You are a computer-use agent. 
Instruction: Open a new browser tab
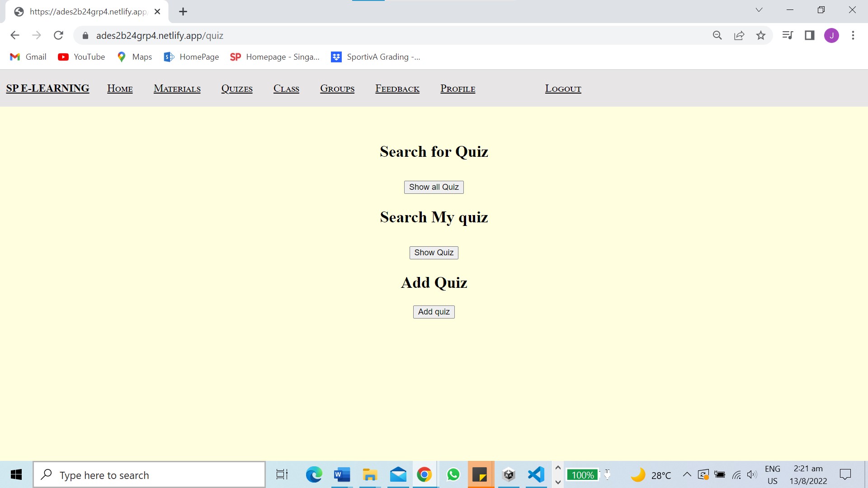183,12
